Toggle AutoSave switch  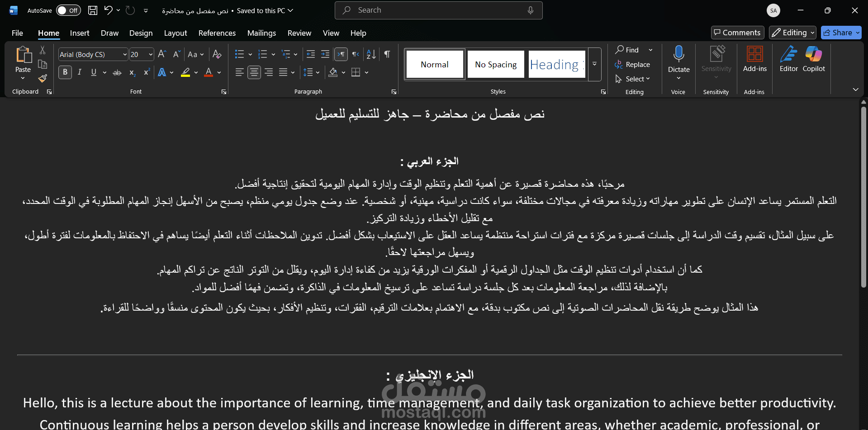(x=68, y=10)
